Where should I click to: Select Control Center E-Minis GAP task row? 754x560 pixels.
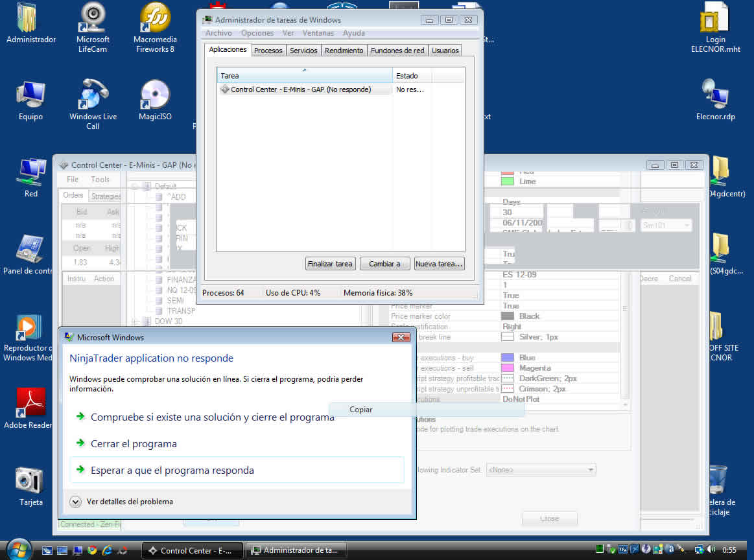305,89
